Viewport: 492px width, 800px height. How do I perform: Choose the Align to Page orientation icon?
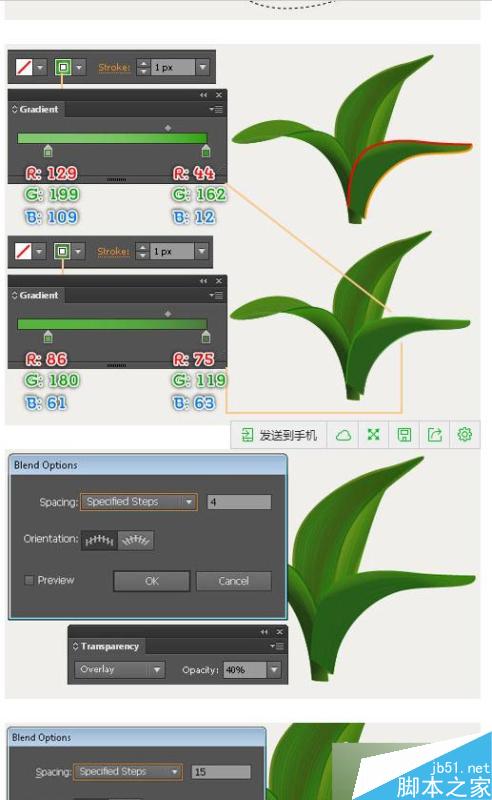click(x=99, y=540)
